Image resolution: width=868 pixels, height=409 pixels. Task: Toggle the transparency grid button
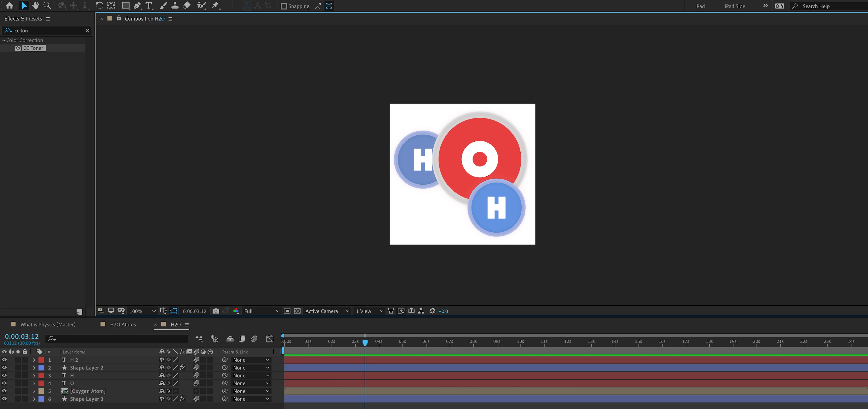pos(297,311)
